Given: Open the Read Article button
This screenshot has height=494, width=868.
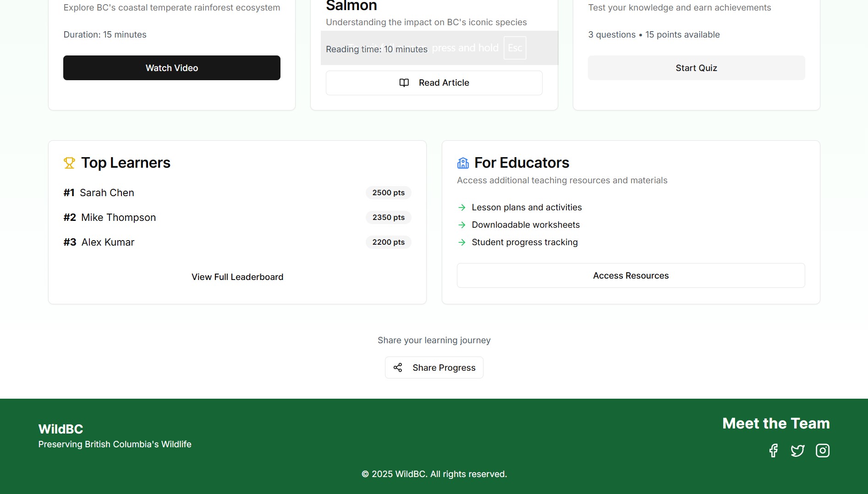Looking at the screenshot, I should (434, 83).
